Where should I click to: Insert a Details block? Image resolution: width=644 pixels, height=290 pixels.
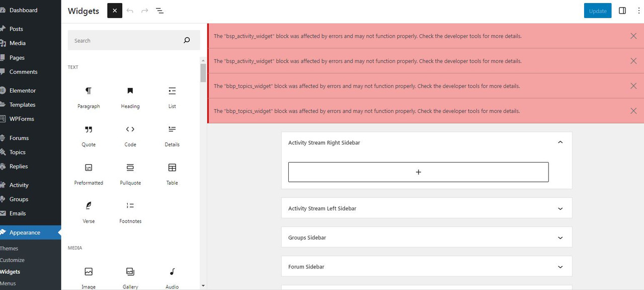(172, 135)
